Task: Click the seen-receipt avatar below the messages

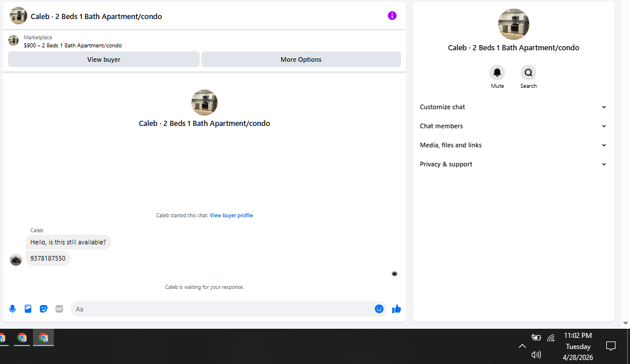Action: point(395,274)
